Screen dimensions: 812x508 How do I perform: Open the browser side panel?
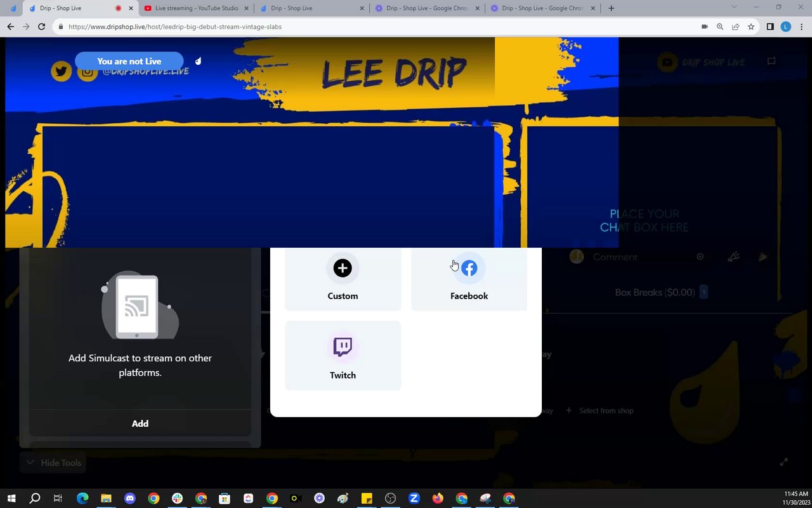770,27
